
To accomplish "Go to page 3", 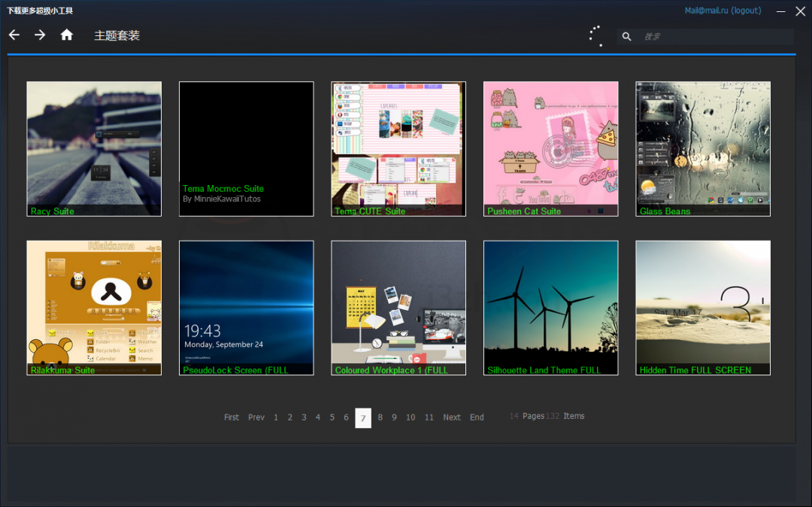I will tap(304, 417).
